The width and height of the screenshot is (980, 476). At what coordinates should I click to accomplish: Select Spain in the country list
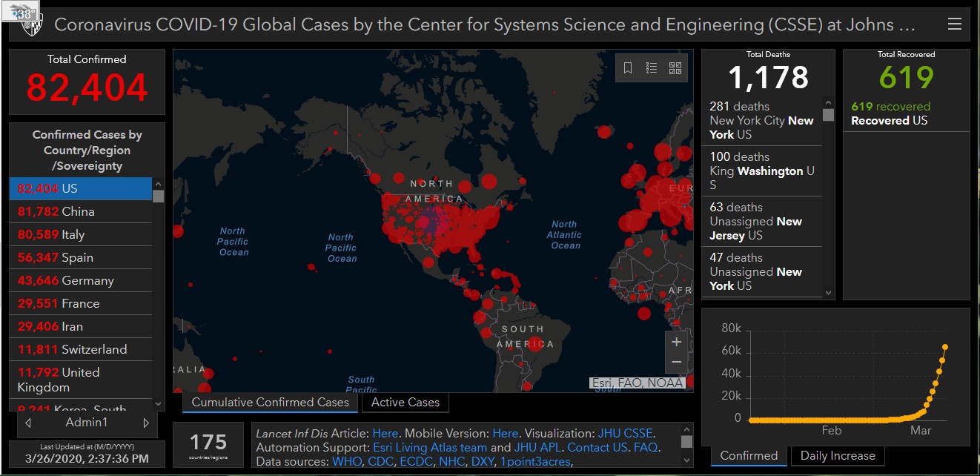(81, 258)
